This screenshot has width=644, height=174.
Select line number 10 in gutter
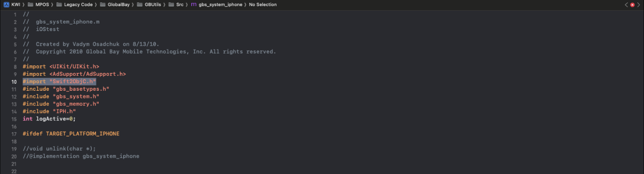[x=15, y=81]
